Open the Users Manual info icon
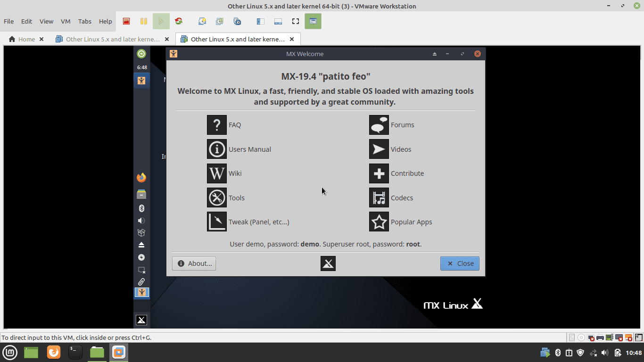The image size is (644, 362). pos(217,149)
